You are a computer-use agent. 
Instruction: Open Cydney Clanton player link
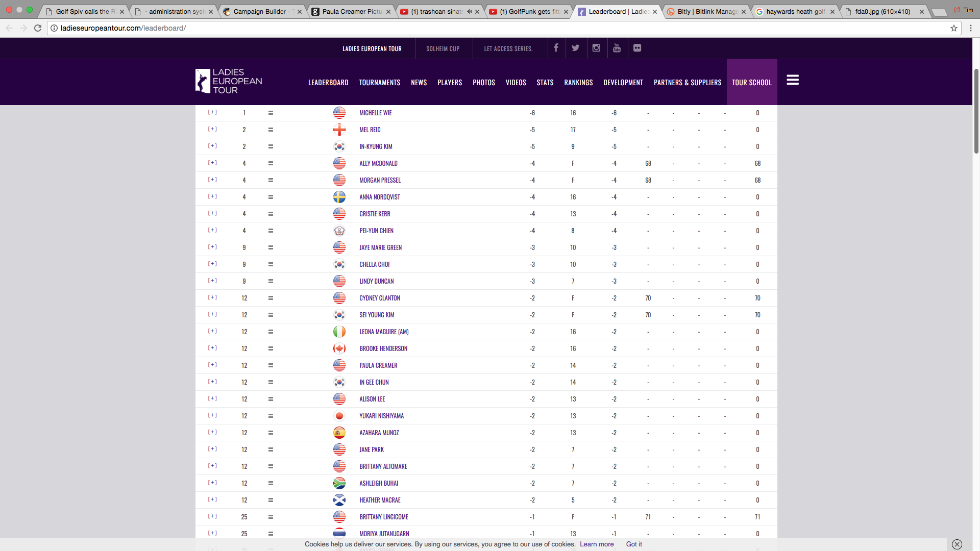(x=380, y=298)
